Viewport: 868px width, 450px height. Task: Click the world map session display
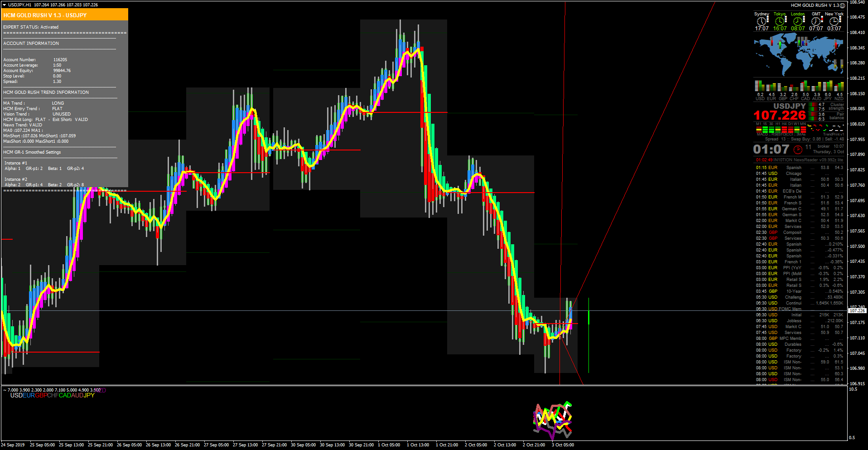[x=798, y=54]
